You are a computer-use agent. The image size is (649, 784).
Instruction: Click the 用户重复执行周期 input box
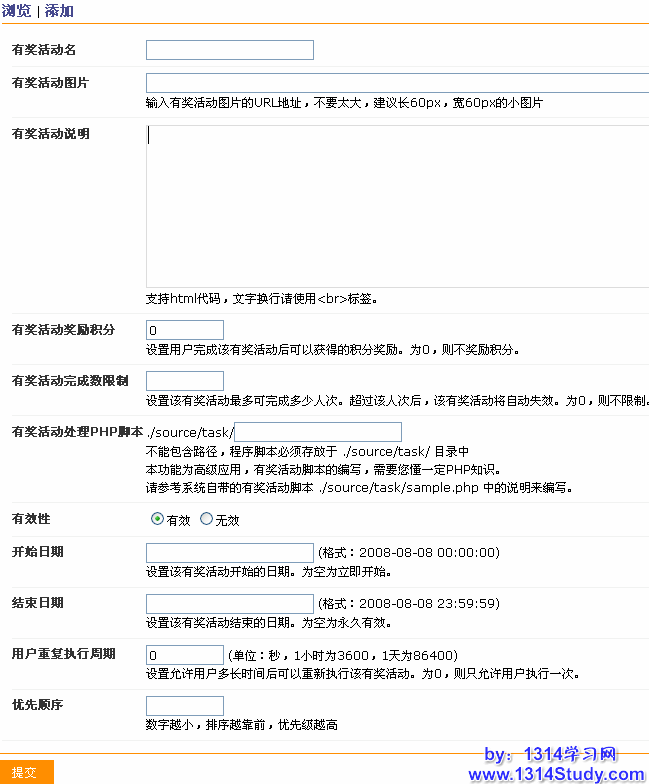[x=184, y=655]
